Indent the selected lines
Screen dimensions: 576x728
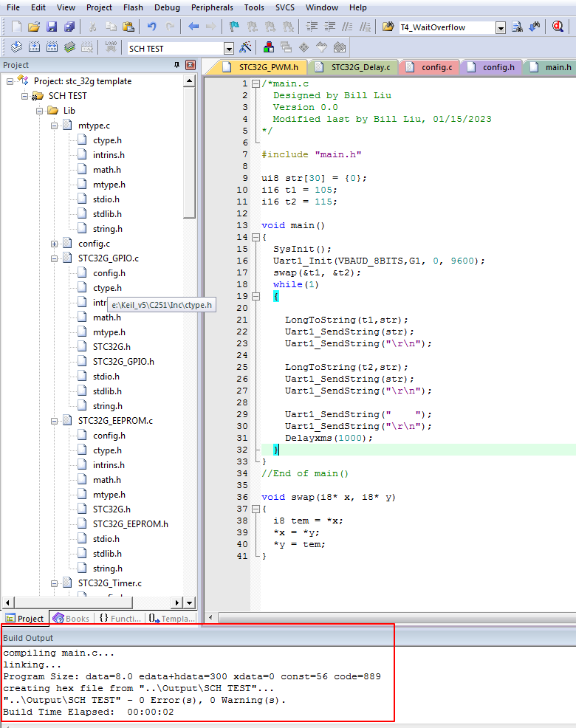pyautogui.click(x=312, y=27)
